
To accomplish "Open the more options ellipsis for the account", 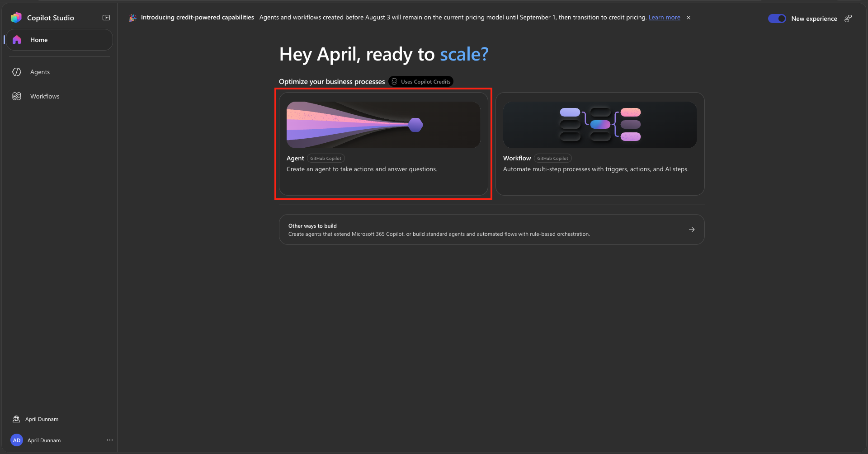I will pos(110,440).
